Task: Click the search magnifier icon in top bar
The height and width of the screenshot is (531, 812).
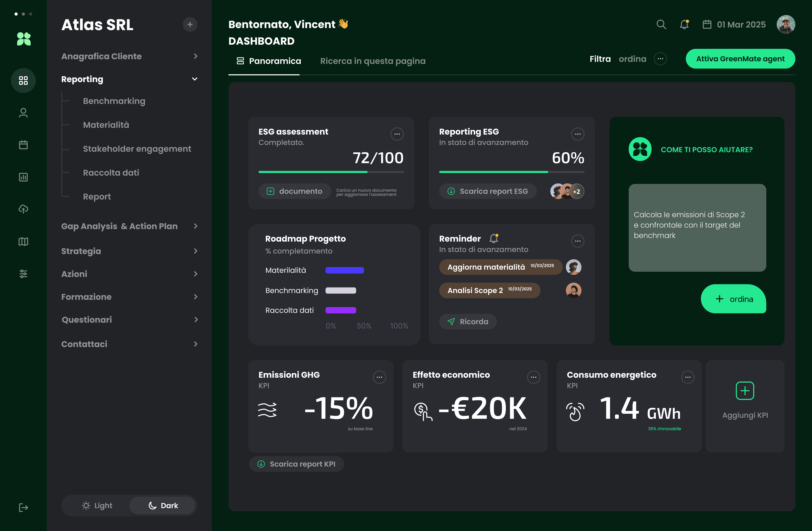Action: pyautogui.click(x=661, y=24)
